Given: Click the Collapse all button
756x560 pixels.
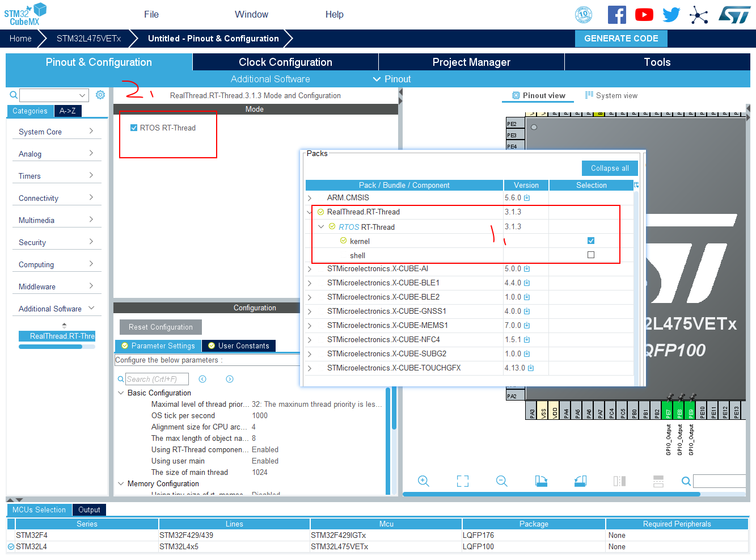Looking at the screenshot, I should 610,168.
